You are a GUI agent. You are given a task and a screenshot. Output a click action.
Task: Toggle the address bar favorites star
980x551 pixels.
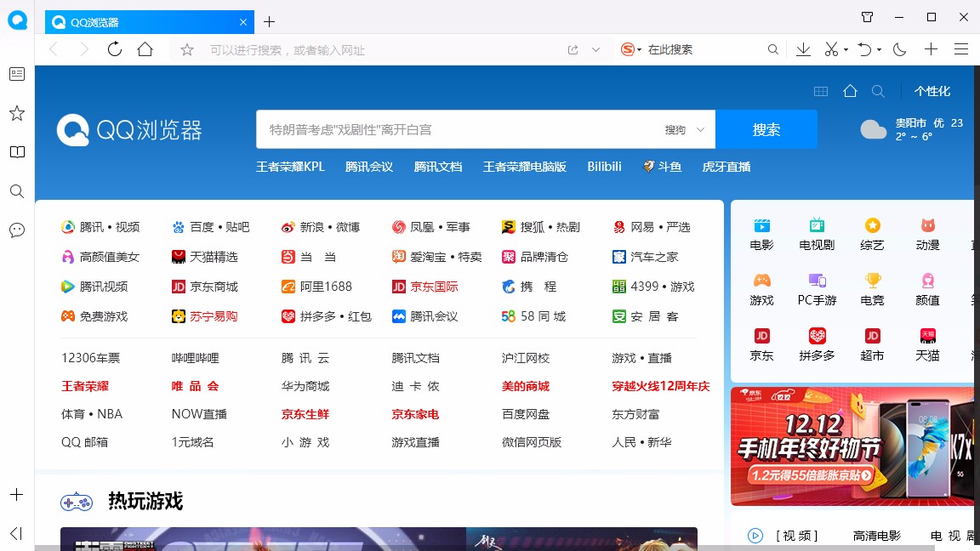pyautogui.click(x=186, y=49)
